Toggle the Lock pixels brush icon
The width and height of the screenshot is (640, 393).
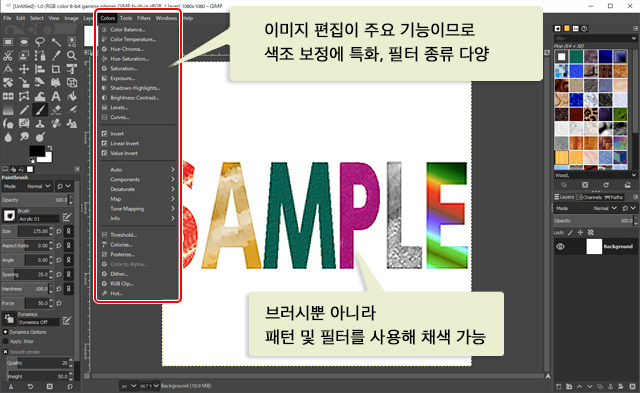(570, 232)
